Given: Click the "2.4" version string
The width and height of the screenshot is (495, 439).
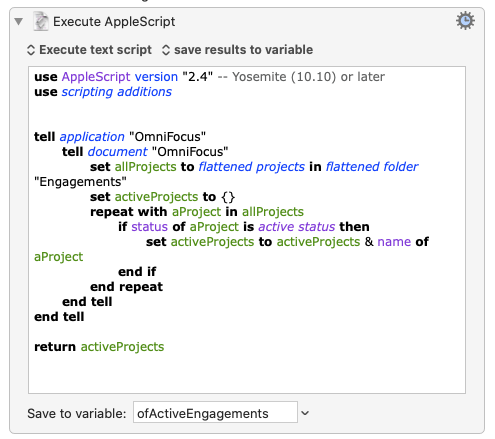Looking at the screenshot, I should [x=197, y=77].
